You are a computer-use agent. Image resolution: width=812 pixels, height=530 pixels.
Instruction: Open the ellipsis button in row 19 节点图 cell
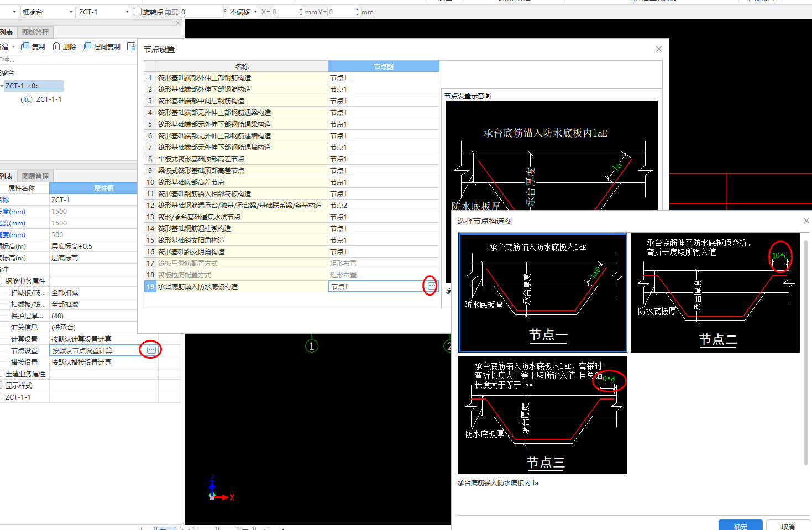[x=431, y=286]
